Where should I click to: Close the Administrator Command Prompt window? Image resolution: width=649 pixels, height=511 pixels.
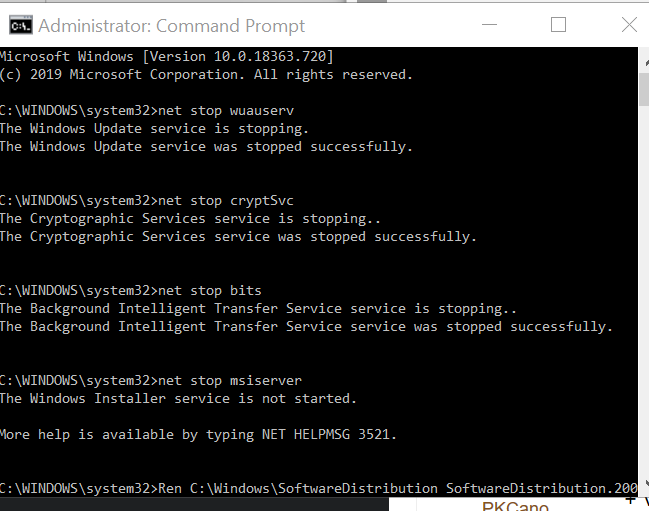tap(629, 25)
